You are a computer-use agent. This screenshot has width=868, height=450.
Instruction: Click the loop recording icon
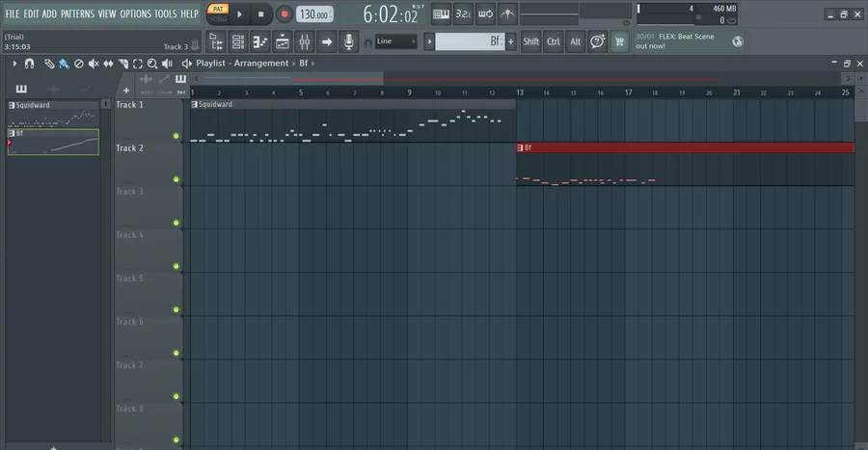[x=485, y=14]
